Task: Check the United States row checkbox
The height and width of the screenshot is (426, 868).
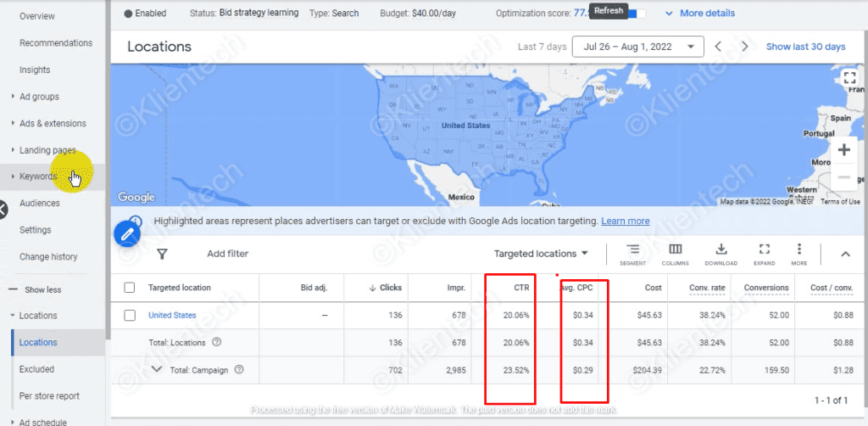Action: (130, 315)
